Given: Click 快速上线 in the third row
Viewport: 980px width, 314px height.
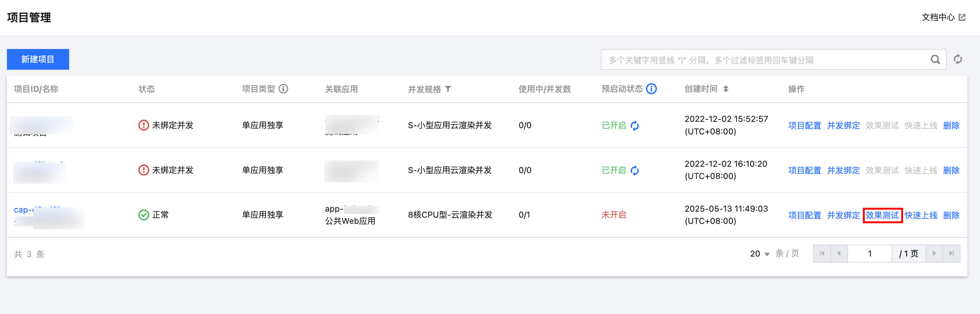Looking at the screenshot, I should click(921, 215).
